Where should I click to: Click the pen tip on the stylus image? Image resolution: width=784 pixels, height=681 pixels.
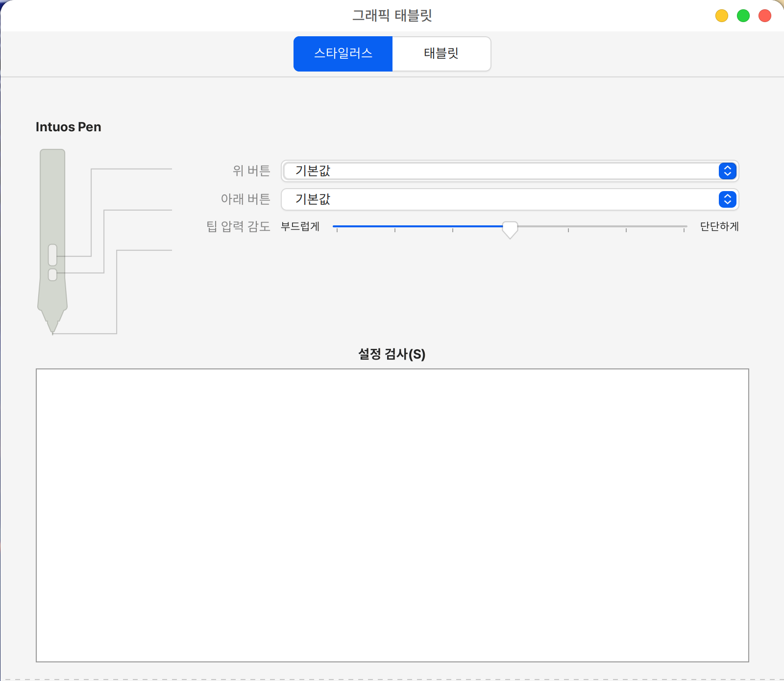click(52, 327)
